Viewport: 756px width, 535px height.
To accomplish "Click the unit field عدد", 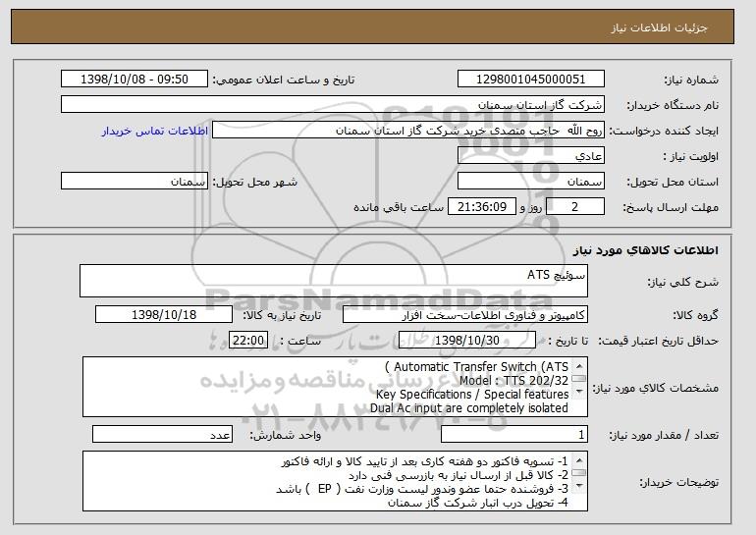I will 162,434.
